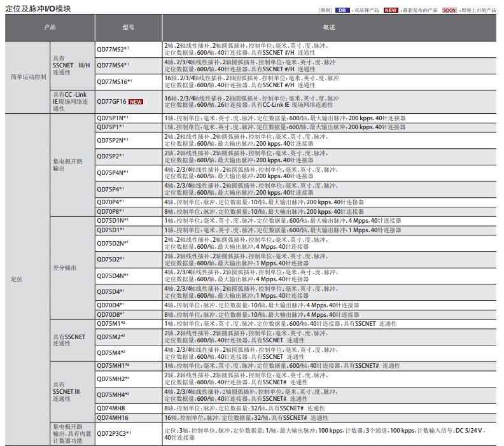
Task: Select model QD75MH2
Action: [x=129, y=379]
